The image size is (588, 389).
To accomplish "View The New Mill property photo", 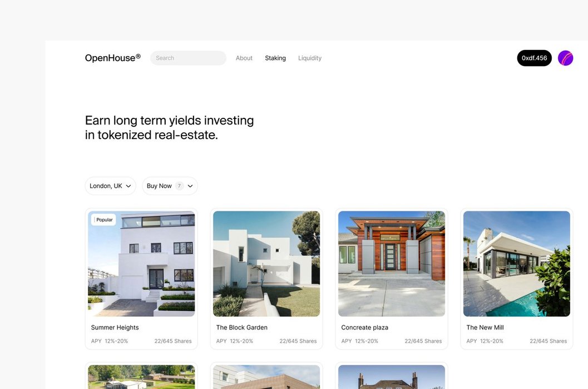I will click(516, 264).
